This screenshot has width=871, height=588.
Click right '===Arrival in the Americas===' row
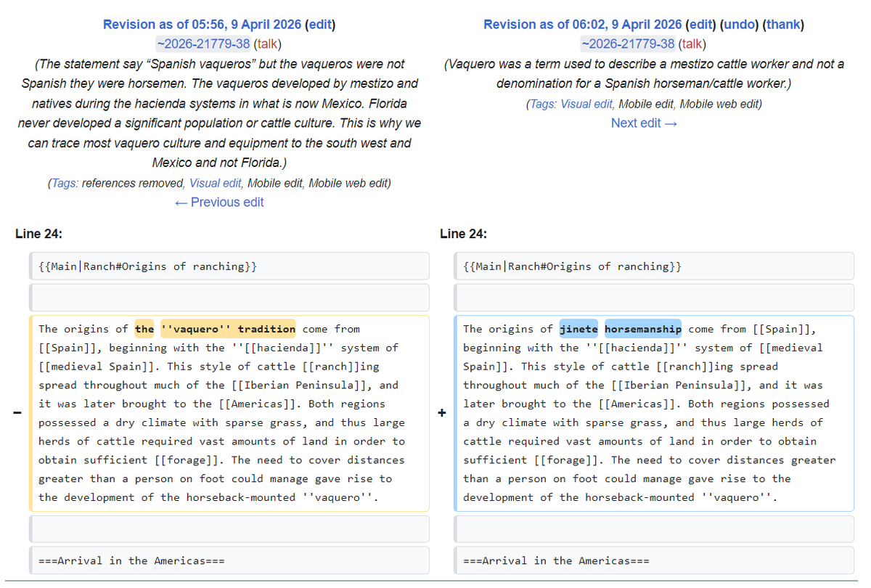(654, 560)
